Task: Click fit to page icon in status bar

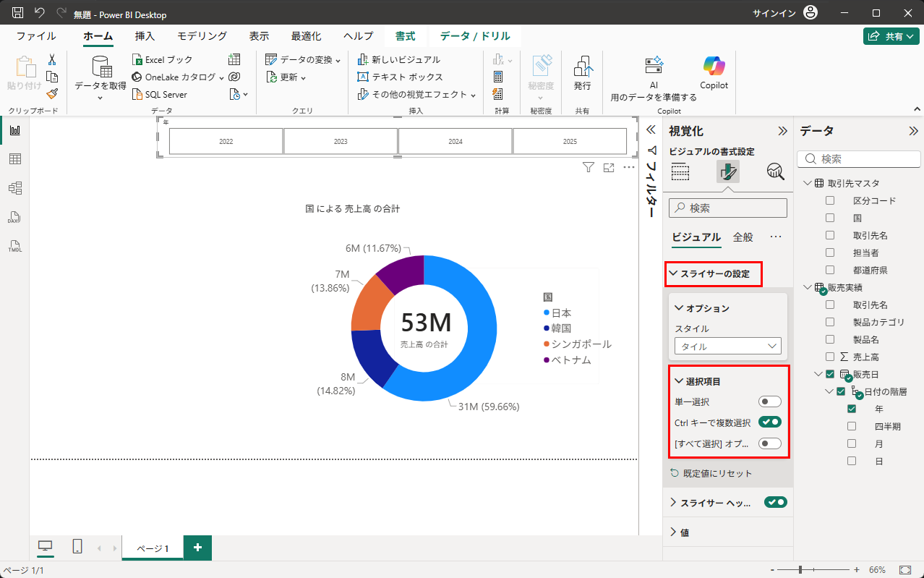Action: 904,570
